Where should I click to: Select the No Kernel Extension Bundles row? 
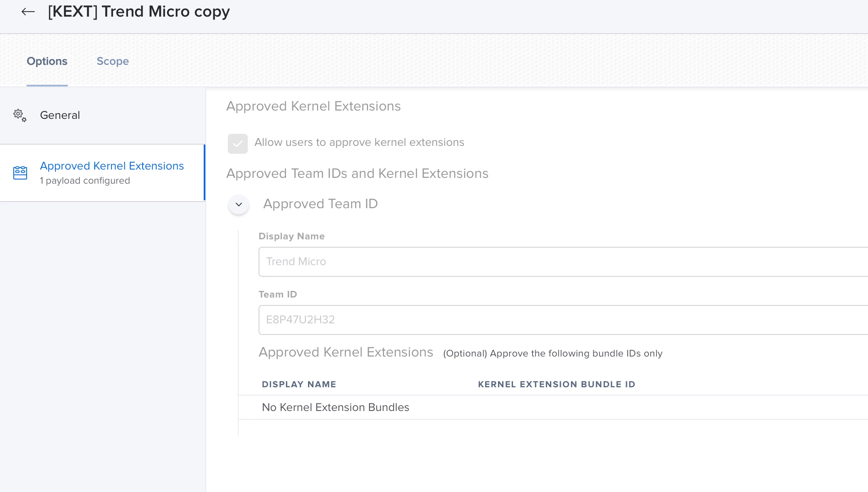pyautogui.click(x=335, y=407)
